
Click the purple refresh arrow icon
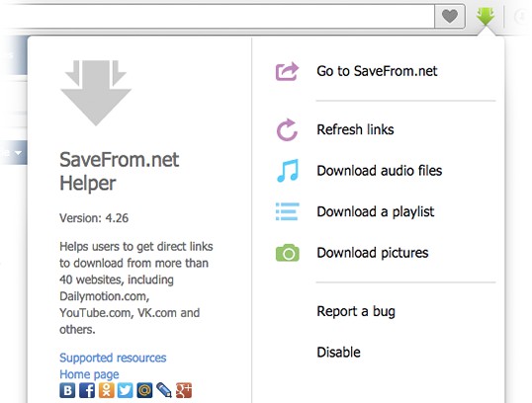(x=287, y=129)
